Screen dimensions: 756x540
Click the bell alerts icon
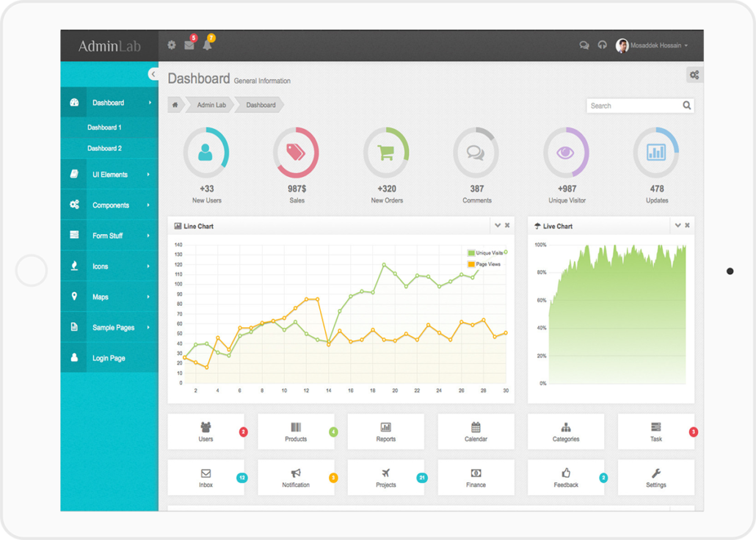(x=207, y=45)
